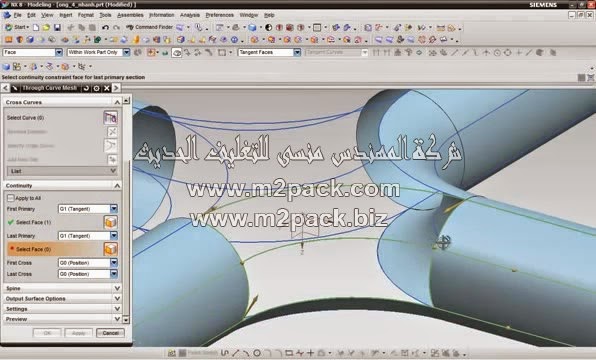
Task: Click the rectangle icon in bottom sketch toolbar
Action: click(x=288, y=353)
